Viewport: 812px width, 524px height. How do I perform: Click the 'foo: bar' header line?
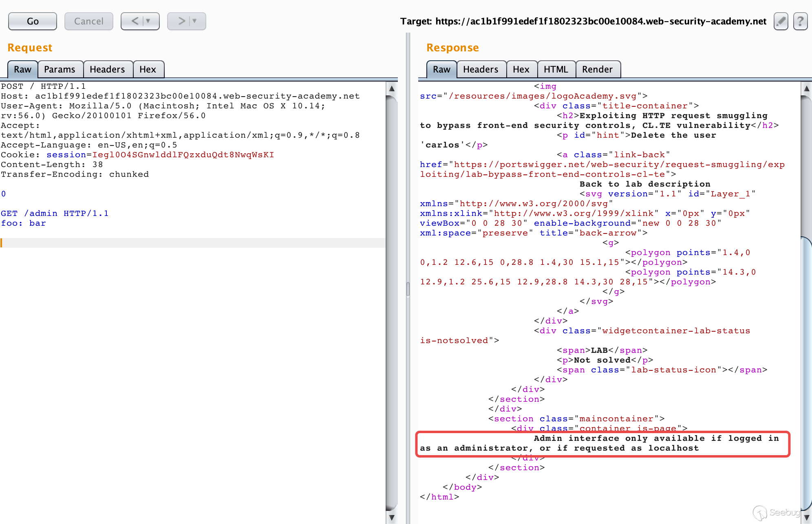click(x=23, y=223)
